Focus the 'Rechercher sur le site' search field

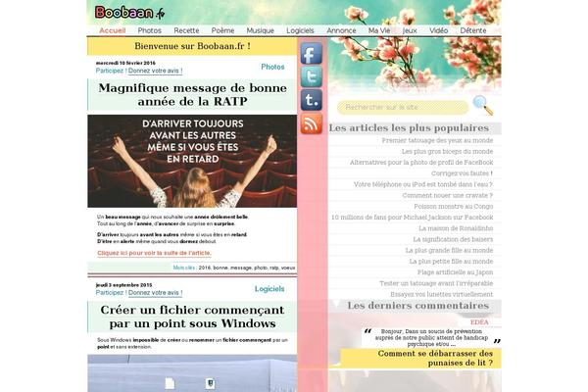tap(403, 107)
